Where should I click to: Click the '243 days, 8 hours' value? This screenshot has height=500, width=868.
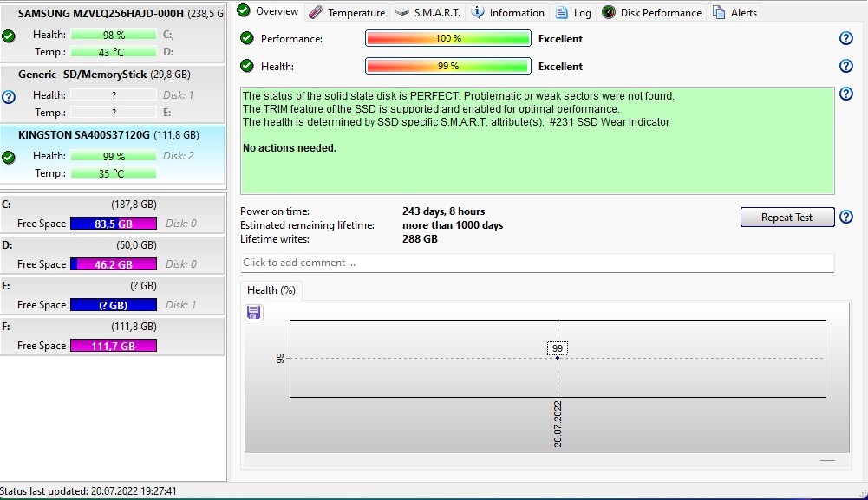(x=443, y=211)
